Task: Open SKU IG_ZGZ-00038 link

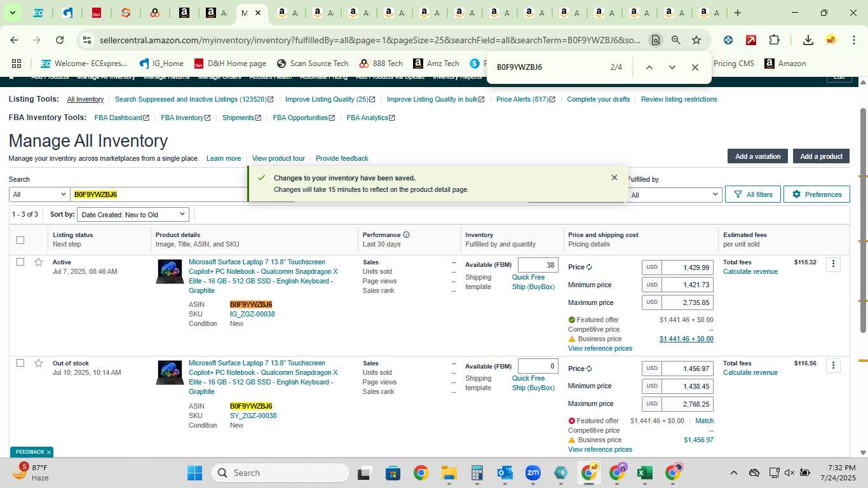Action: click(x=252, y=314)
